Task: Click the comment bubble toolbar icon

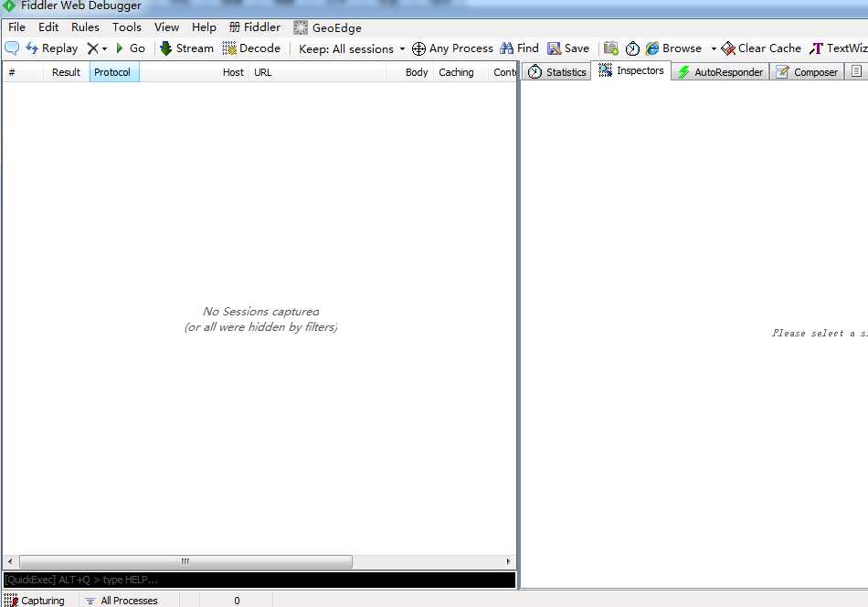Action: [12, 48]
